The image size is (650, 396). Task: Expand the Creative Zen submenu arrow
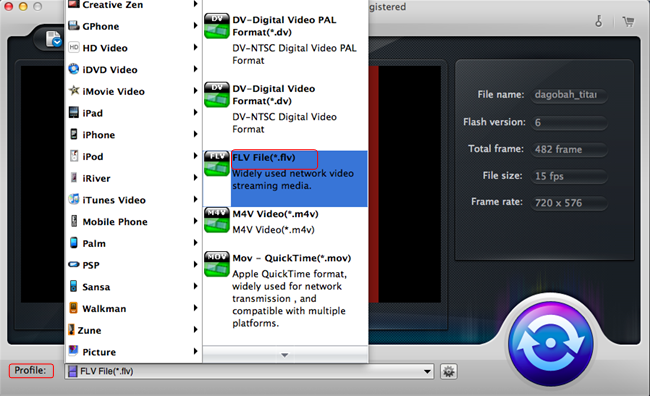tap(195, 4)
